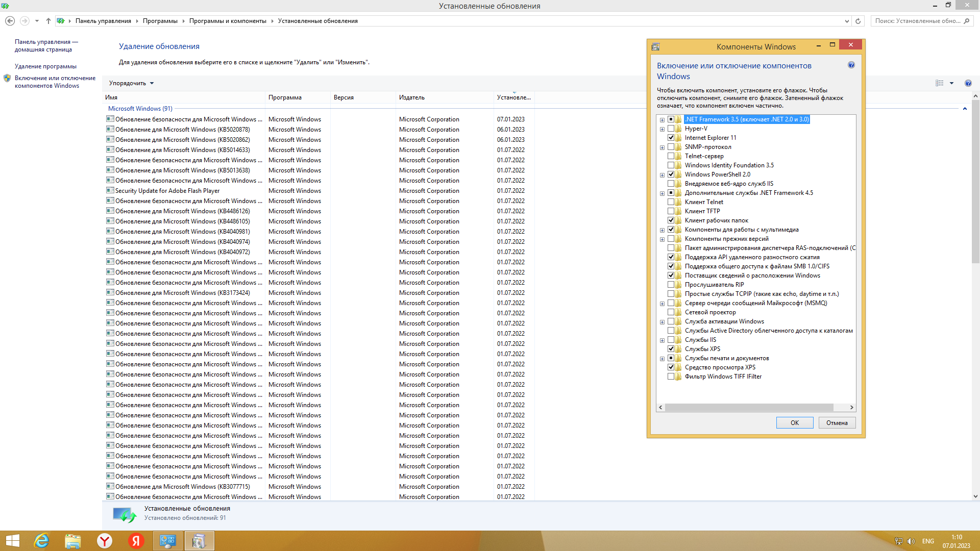Click the change view icon in the toolbar

coord(939,83)
